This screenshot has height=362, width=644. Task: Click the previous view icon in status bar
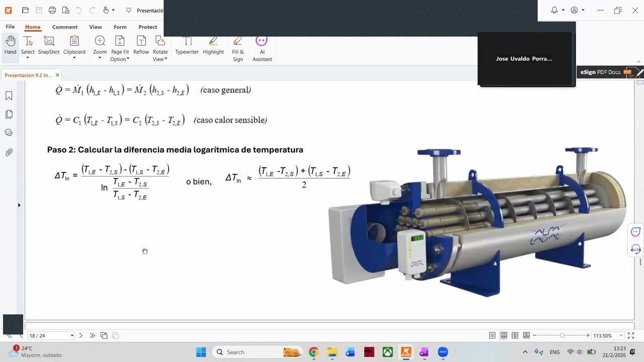104,335
